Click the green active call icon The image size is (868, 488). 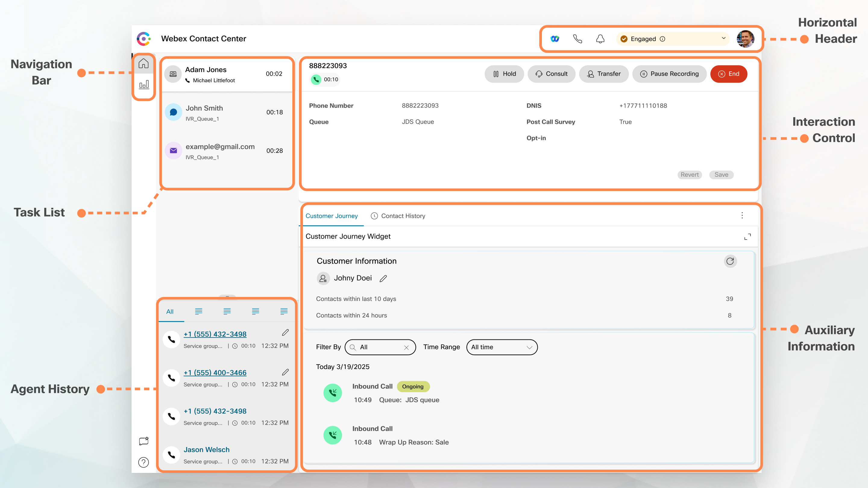(x=316, y=80)
